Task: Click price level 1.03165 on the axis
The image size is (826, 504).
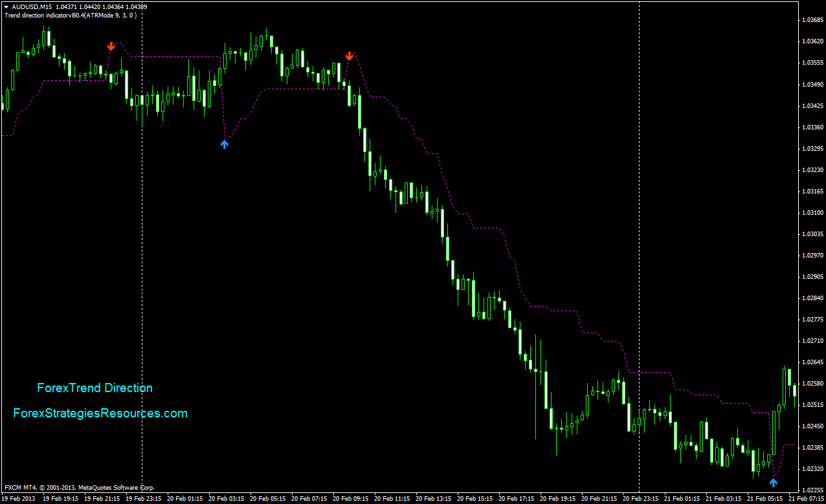Action: tap(812, 191)
